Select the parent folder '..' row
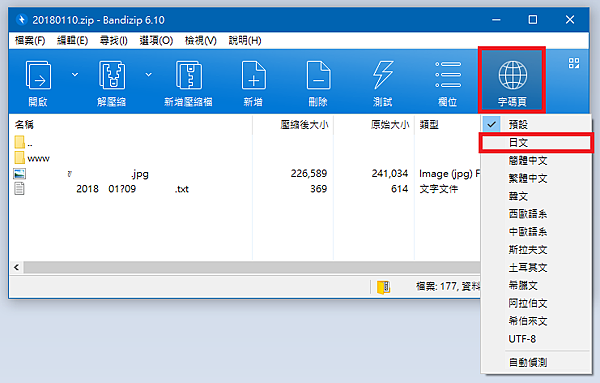 click(245, 143)
